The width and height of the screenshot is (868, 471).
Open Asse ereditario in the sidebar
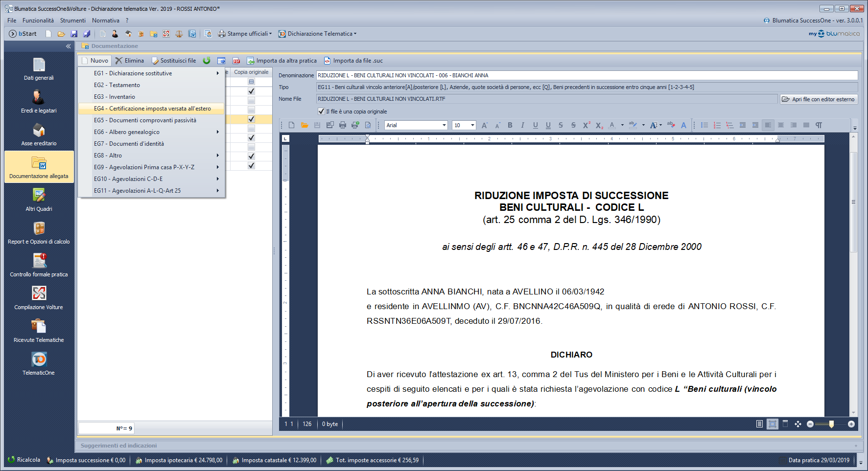[39, 135]
